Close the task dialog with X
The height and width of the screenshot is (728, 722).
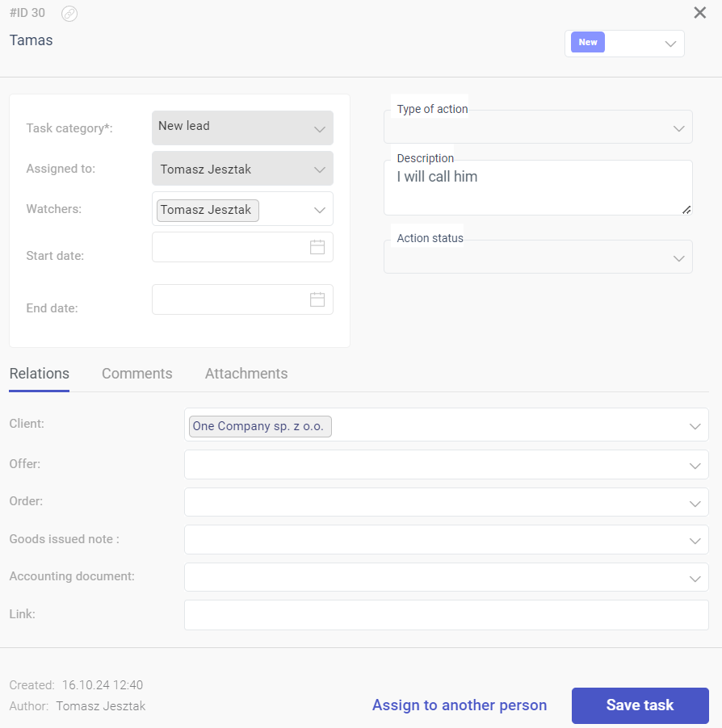[x=699, y=13]
